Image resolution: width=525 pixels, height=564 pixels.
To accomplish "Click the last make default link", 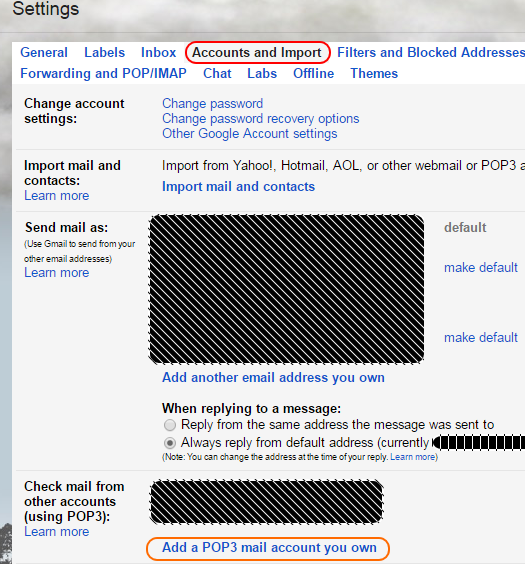I will point(481,338).
